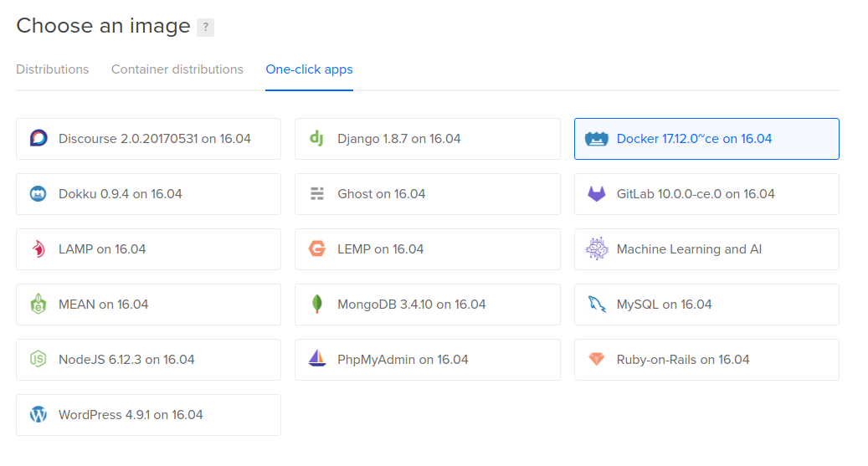Click the Django dj logo icon
The image size is (868, 466).
(316, 138)
